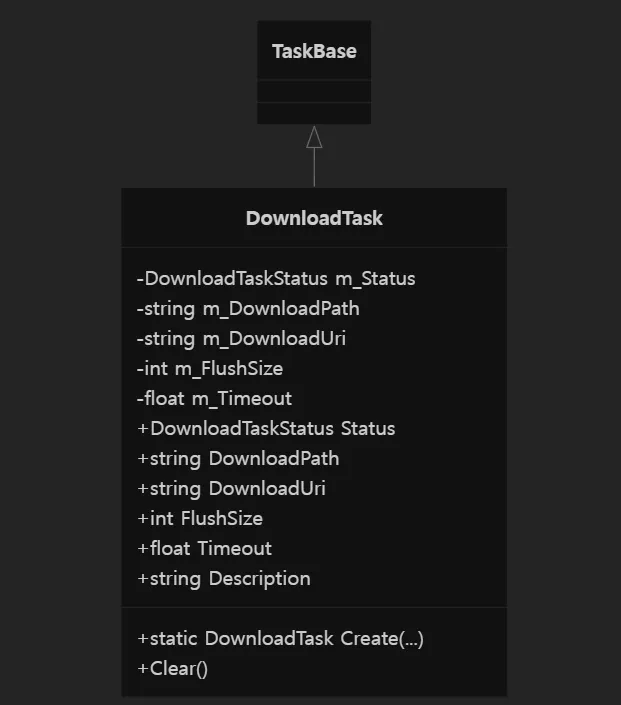Click the -string m_DownloadUri field
The height and width of the screenshot is (705, 621).
241,339
